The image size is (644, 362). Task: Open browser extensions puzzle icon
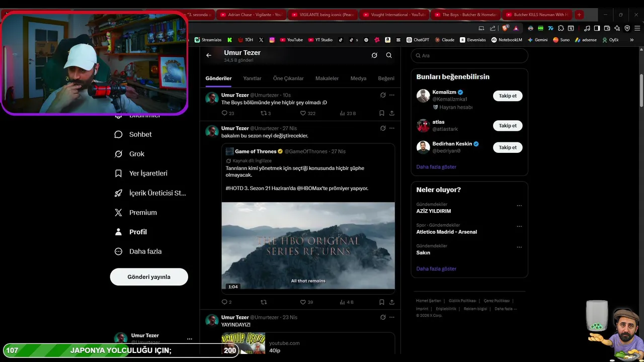click(x=561, y=28)
